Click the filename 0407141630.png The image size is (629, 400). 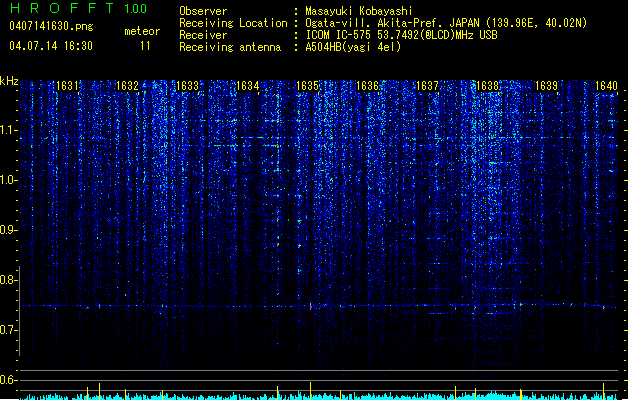coord(51,26)
